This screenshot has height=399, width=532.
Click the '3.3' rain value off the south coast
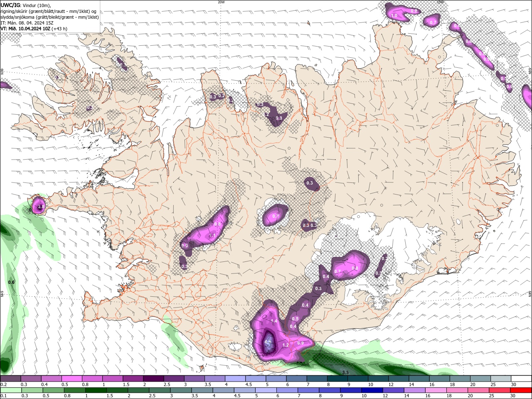(x=345, y=372)
